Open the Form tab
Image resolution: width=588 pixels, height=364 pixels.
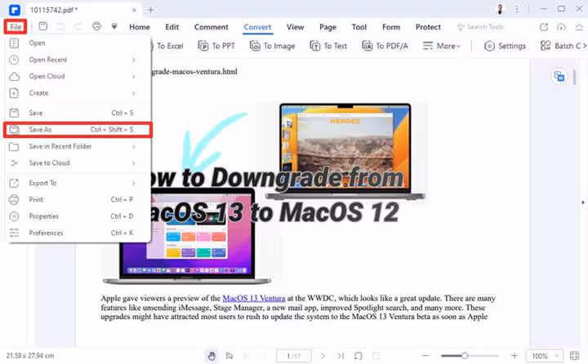point(391,27)
